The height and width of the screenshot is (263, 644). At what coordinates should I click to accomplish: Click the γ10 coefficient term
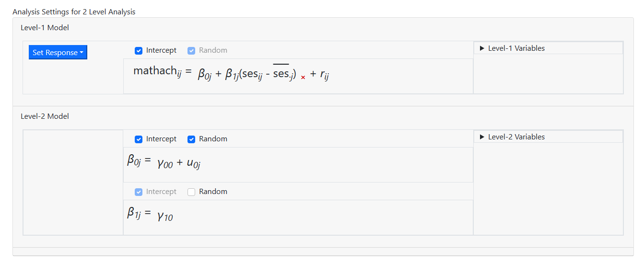[164, 216]
